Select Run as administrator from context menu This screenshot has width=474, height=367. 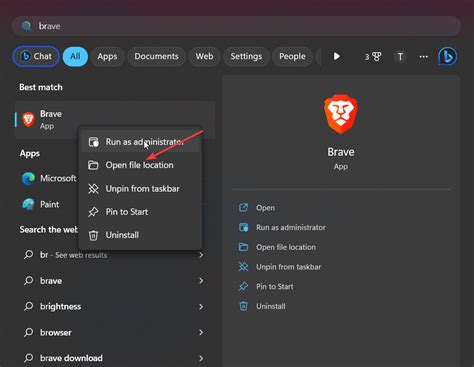(x=140, y=142)
